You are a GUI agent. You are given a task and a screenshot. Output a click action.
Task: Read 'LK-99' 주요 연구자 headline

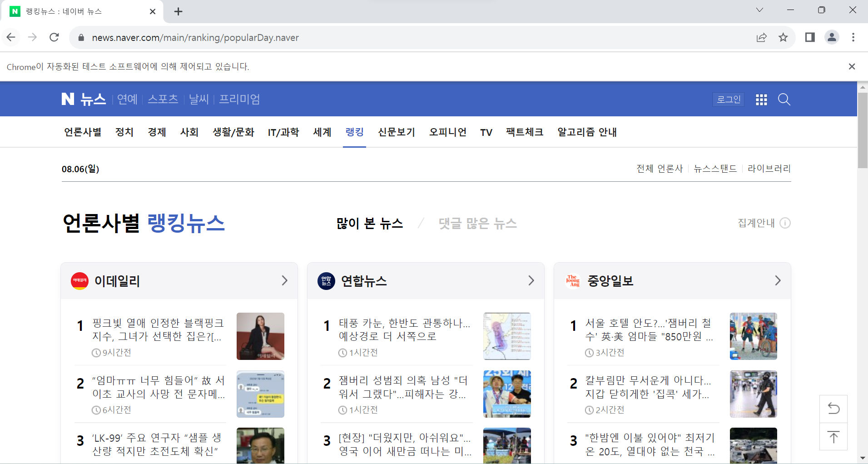coord(157,444)
